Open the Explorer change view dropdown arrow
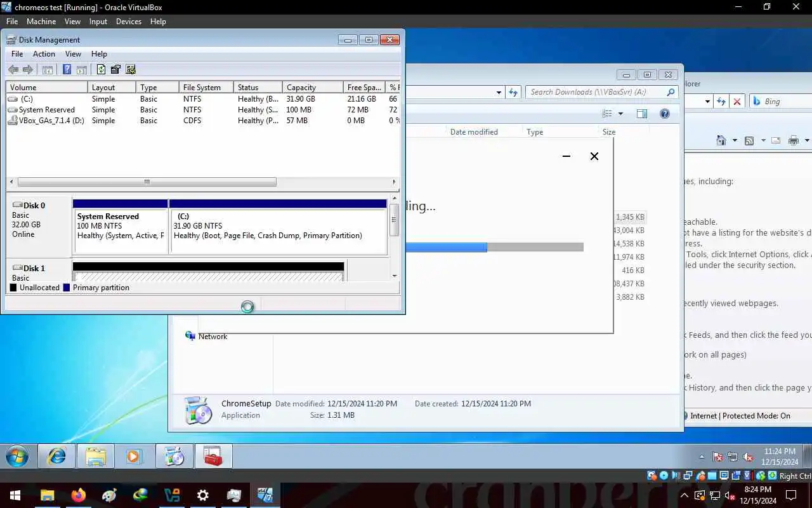Screen dimensions: 812x508 [x=620, y=114]
